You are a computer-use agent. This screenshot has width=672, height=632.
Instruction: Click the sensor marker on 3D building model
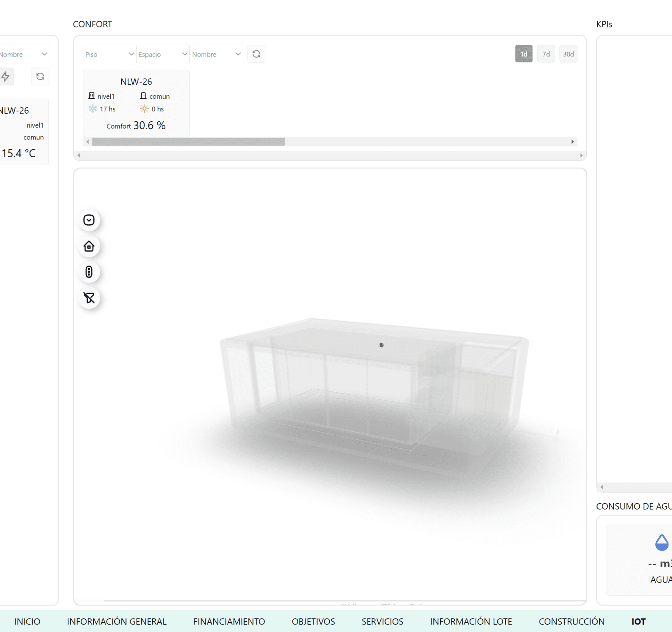(381, 345)
